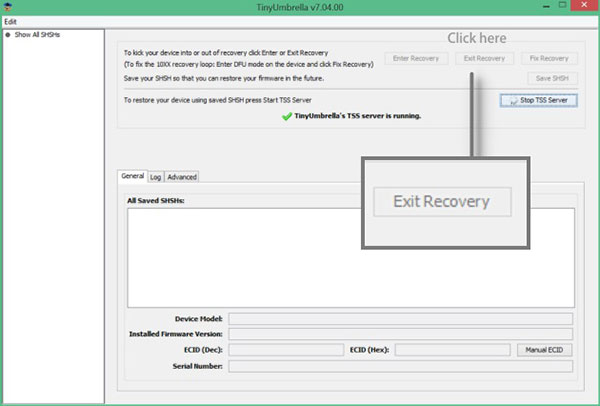Click the TinyUmbrella icon in the title bar
The image size is (600, 406).
pyautogui.click(x=8, y=8)
